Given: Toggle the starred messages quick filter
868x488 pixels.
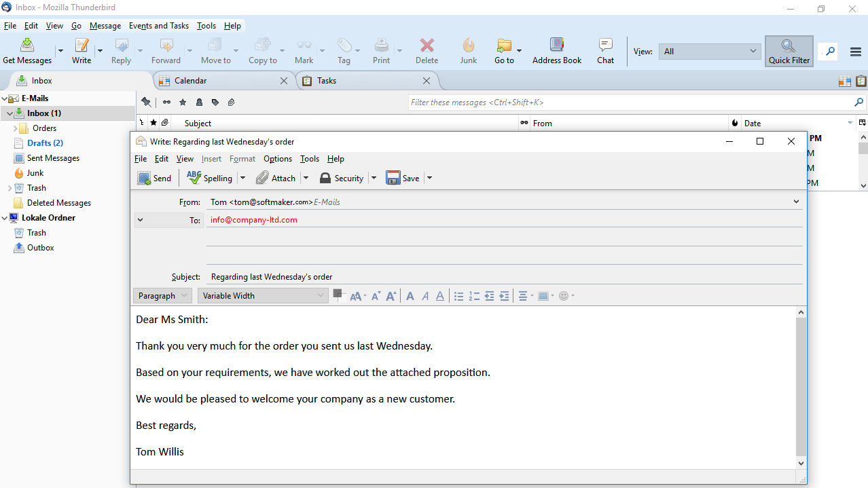Looking at the screenshot, I should point(183,102).
